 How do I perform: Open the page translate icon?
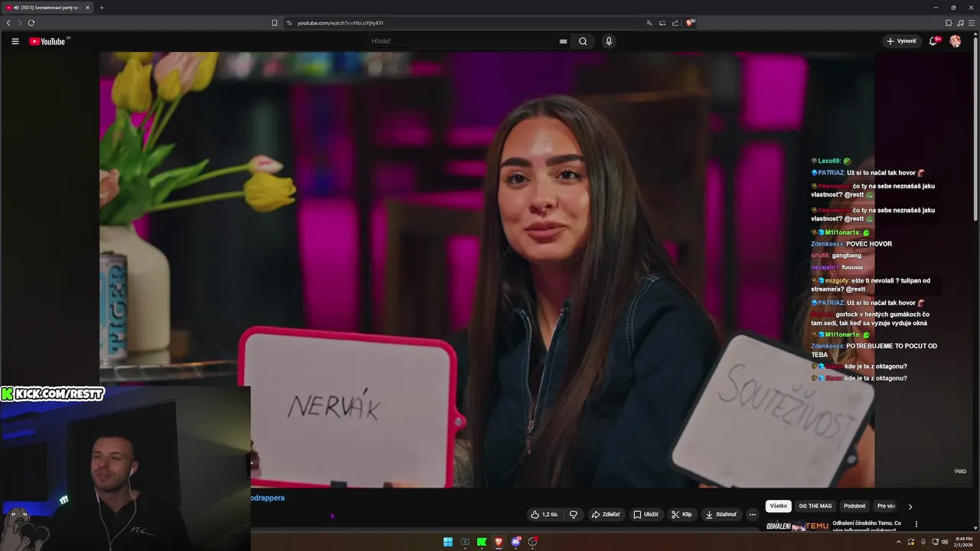649,23
